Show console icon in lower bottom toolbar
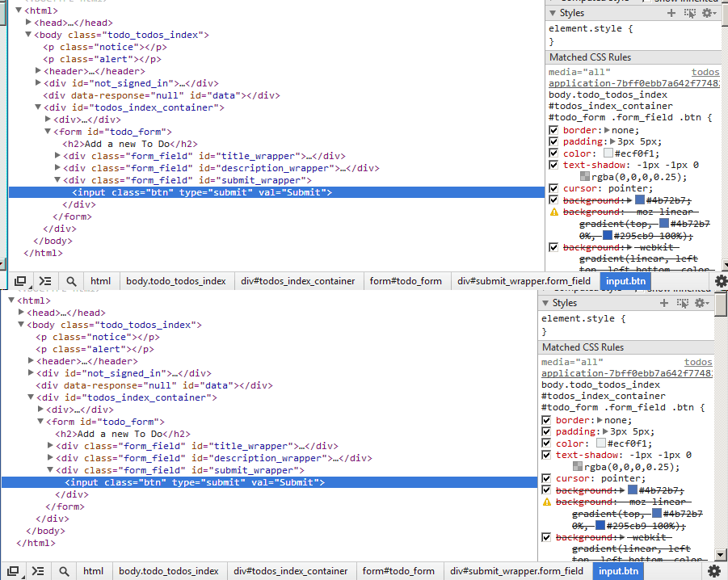This screenshot has height=580, width=728. (x=38, y=571)
